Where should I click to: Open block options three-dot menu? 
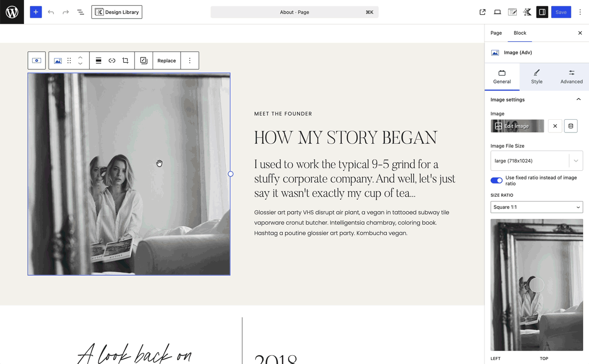[x=189, y=60]
